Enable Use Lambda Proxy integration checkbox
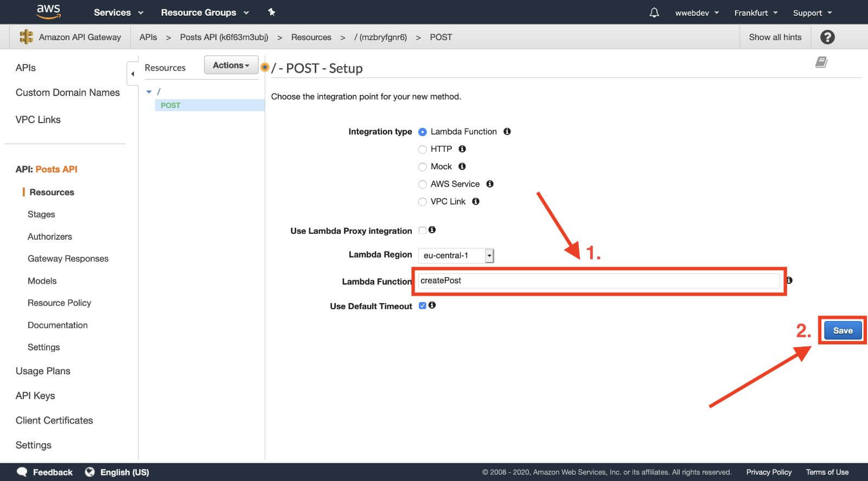This screenshot has height=481, width=868. [x=423, y=230]
